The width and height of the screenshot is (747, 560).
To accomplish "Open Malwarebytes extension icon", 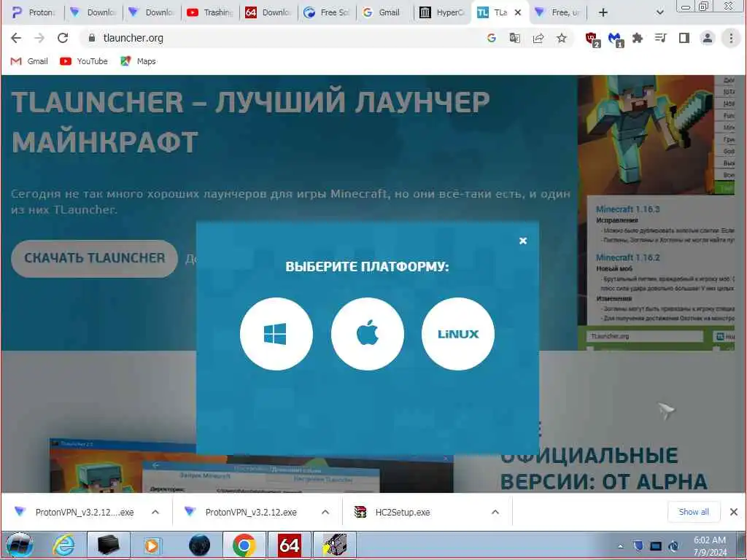I will 616,39.
